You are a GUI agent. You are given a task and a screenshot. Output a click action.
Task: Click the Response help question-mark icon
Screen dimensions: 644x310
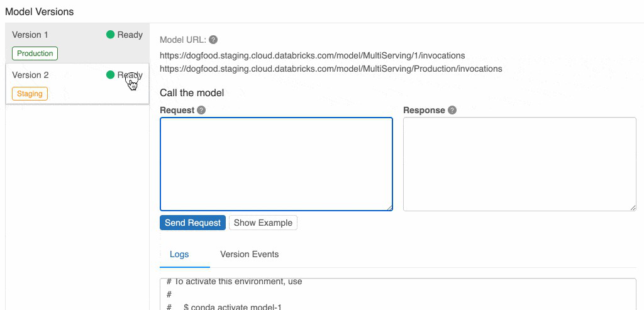click(x=452, y=110)
